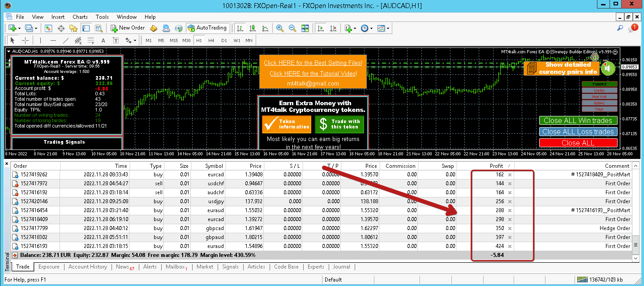Close order 1527419262 with its X
Screen dimensions: 644x286
click(510, 175)
